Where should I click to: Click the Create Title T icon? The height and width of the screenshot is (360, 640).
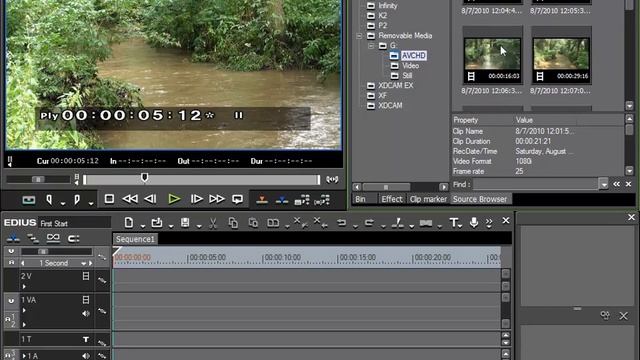(x=454, y=223)
